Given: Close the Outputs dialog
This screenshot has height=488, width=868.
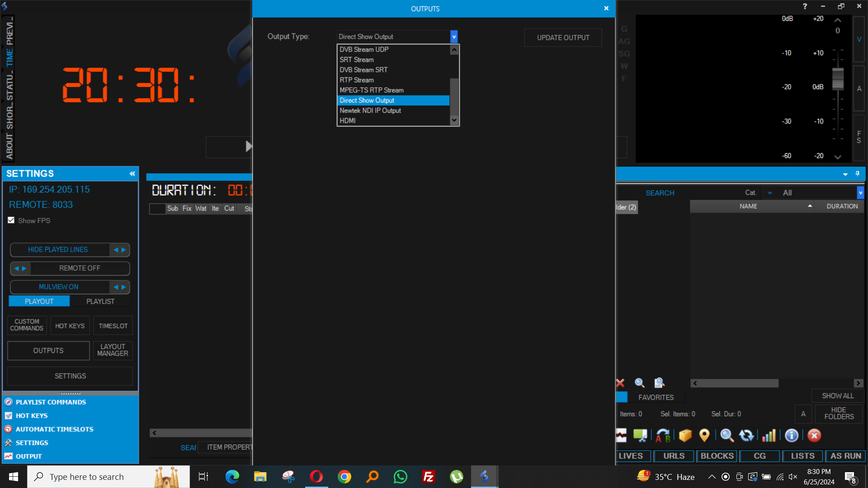Looking at the screenshot, I should coord(606,8).
